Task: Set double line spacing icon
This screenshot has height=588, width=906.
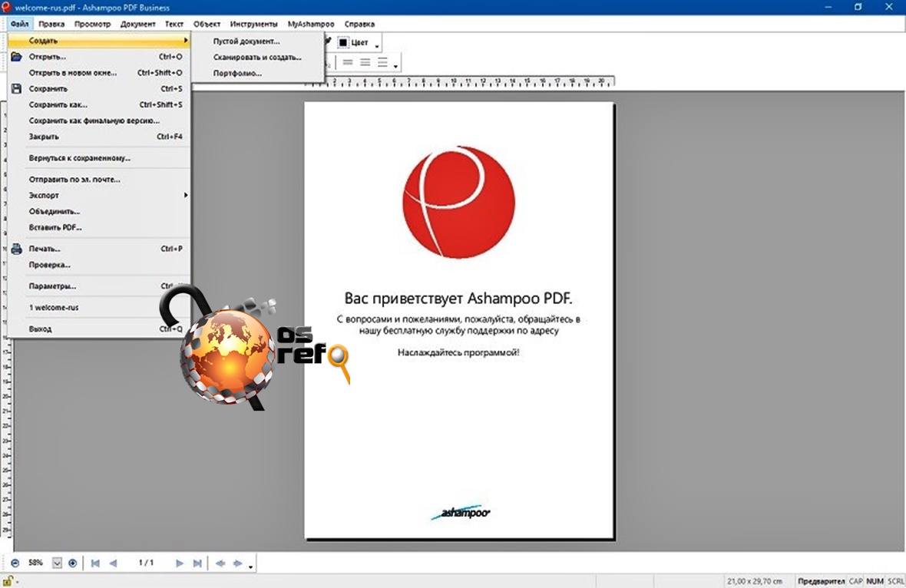Action: click(x=382, y=62)
